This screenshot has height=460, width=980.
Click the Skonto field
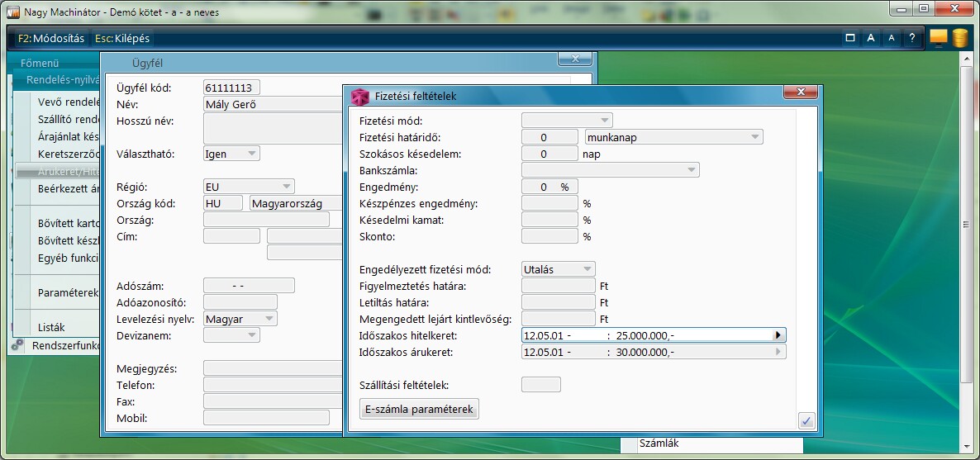(550, 236)
